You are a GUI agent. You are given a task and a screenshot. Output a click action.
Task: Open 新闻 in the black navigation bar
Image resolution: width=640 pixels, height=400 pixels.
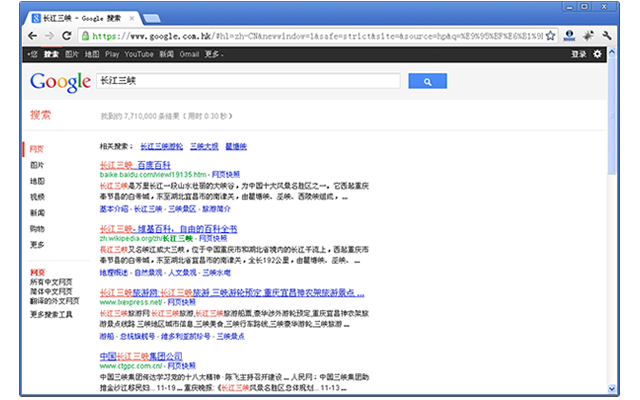[166, 54]
